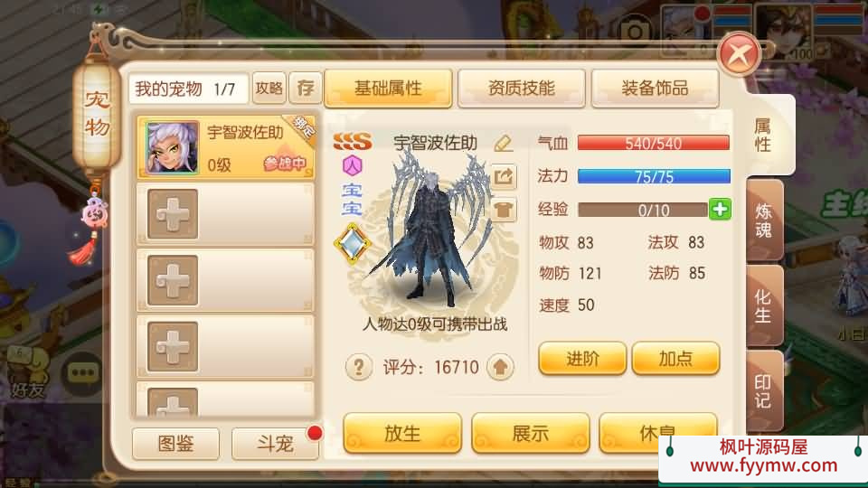Open the shirt costume icon
This screenshot has width=868, height=488.
tap(504, 211)
